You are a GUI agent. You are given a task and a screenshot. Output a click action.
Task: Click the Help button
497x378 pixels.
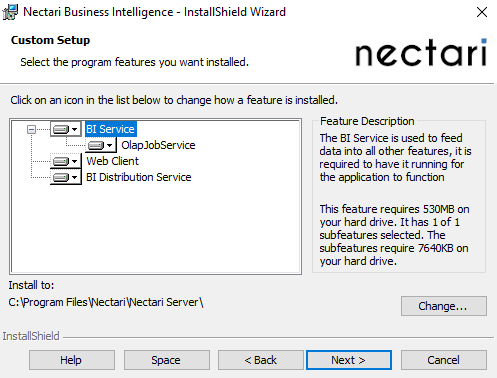pyautogui.click(x=72, y=360)
